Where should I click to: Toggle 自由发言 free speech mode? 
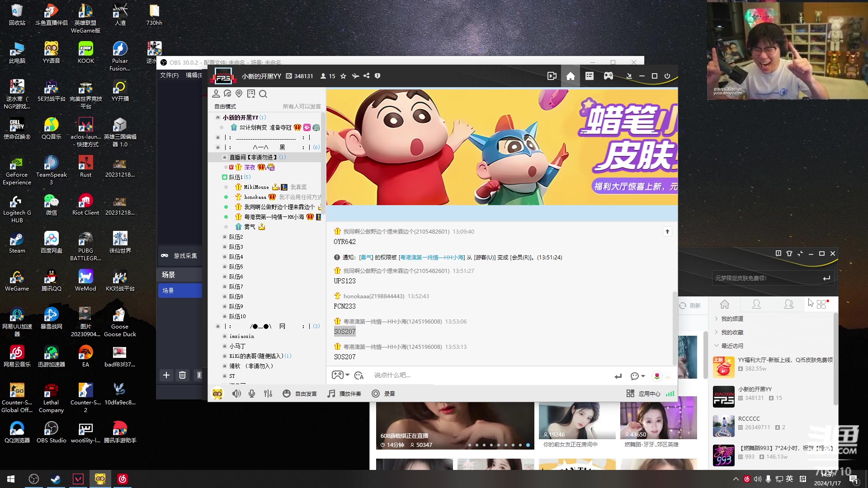[x=301, y=393]
